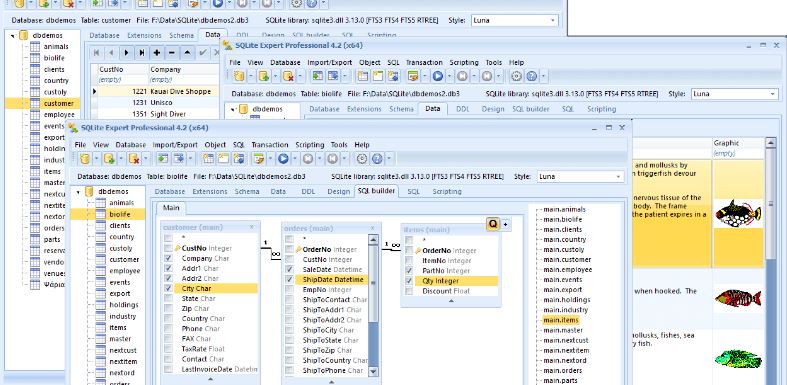Image resolution: width=787 pixels, height=385 pixels.
Task: Open the Import/Export menu in front window
Action: pos(175,145)
